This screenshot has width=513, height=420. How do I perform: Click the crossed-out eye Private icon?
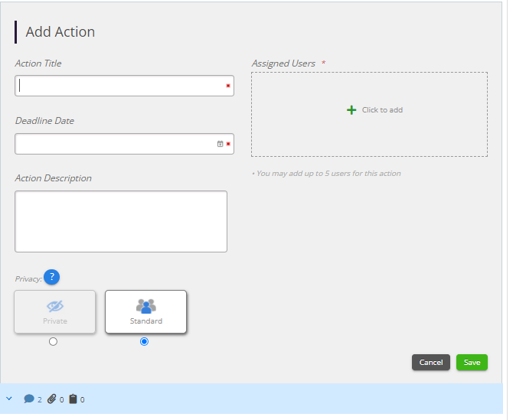click(54, 305)
